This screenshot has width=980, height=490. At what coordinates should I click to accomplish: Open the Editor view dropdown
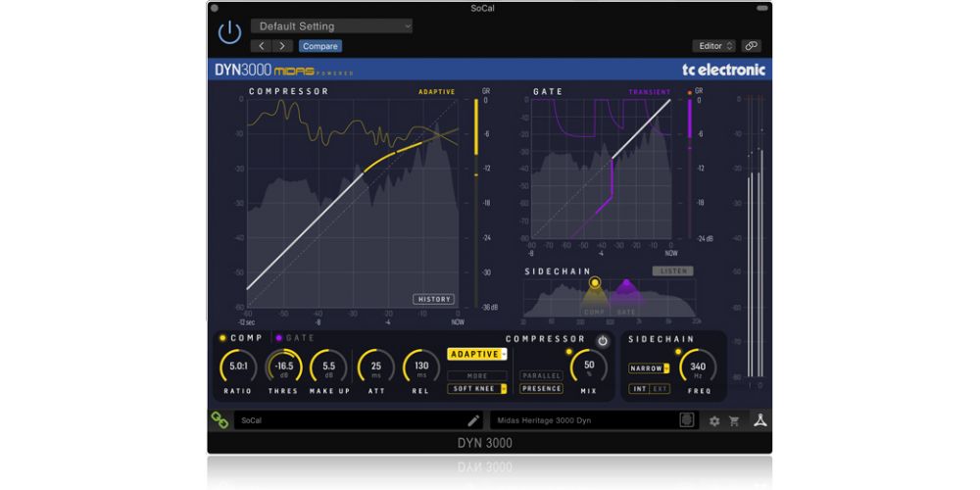[713, 46]
